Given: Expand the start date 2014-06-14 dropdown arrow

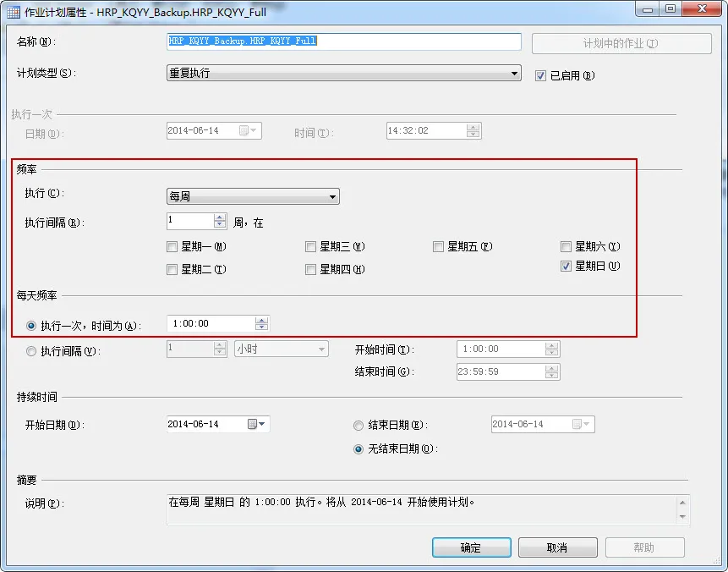Looking at the screenshot, I should pos(262,424).
